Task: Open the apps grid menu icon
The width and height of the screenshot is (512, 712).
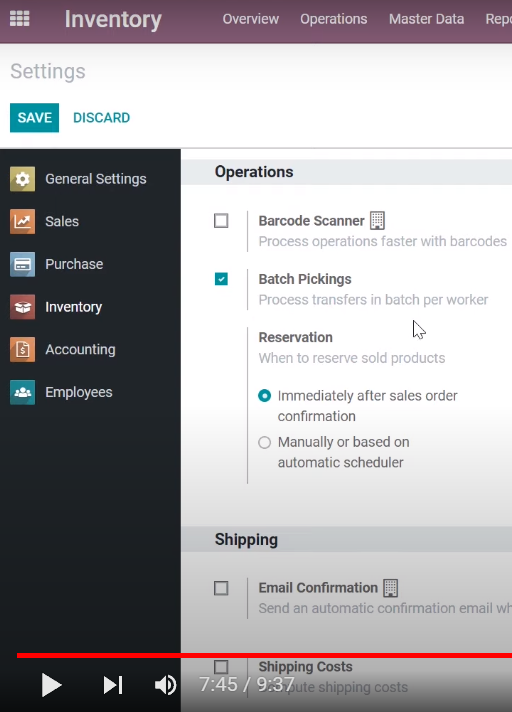Action: (20, 19)
